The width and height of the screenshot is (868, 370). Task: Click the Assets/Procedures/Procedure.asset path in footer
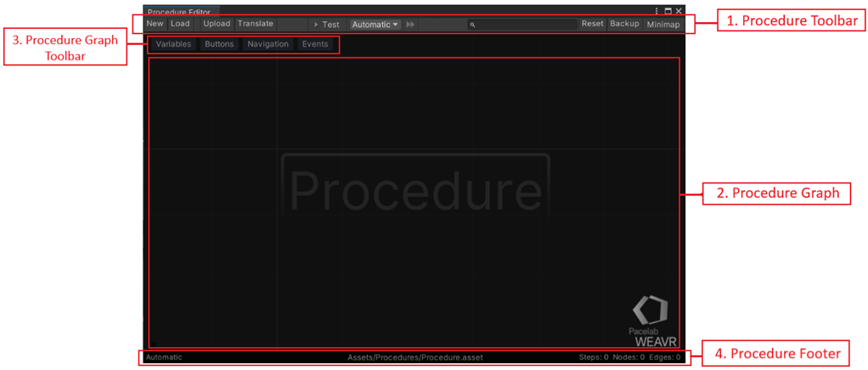click(415, 357)
